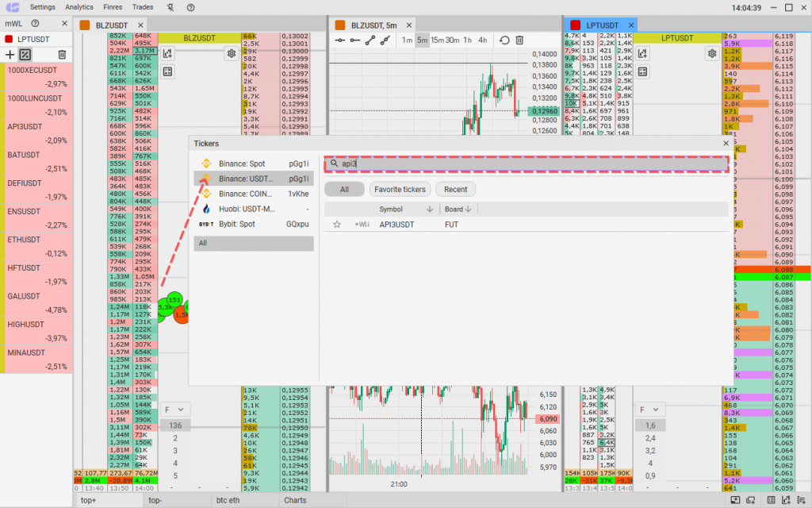Switch to the LPTUSDT tab
Screen dimensions: 812x508
pyautogui.click(x=603, y=25)
